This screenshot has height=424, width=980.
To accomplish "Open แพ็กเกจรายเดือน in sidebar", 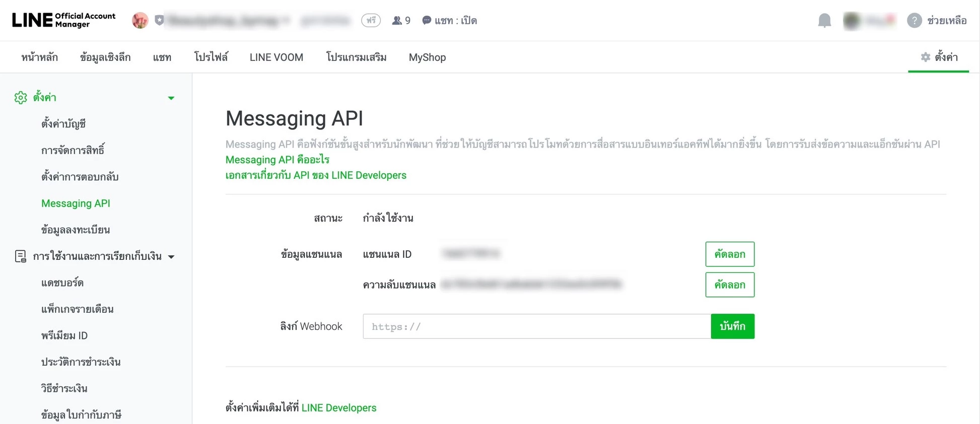I will (x=78, y=309).
